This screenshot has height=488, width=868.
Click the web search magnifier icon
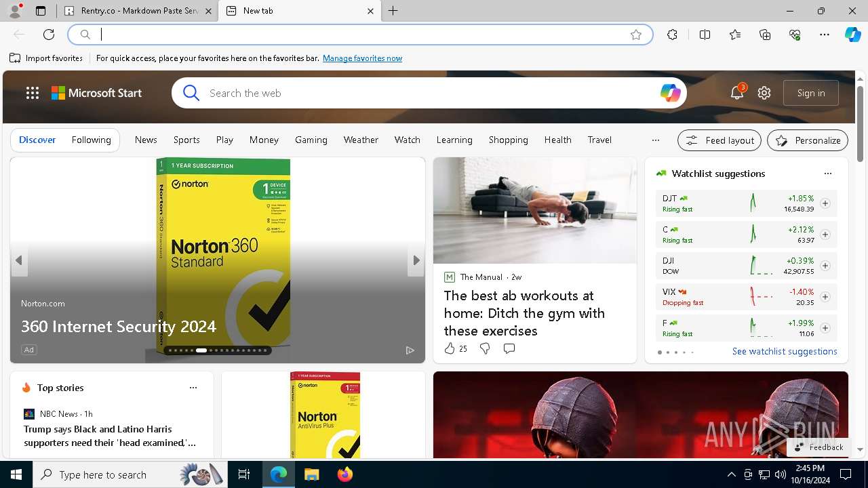click(x=191, y=93)
